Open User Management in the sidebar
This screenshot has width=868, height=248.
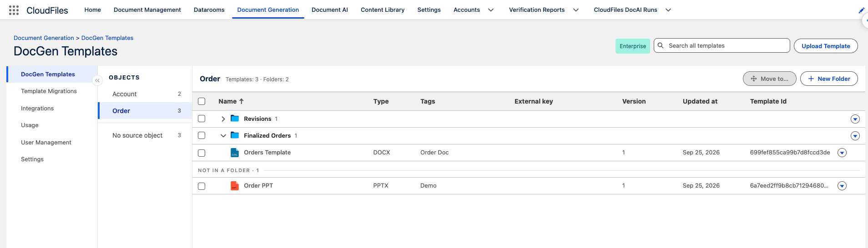point(46,143)
